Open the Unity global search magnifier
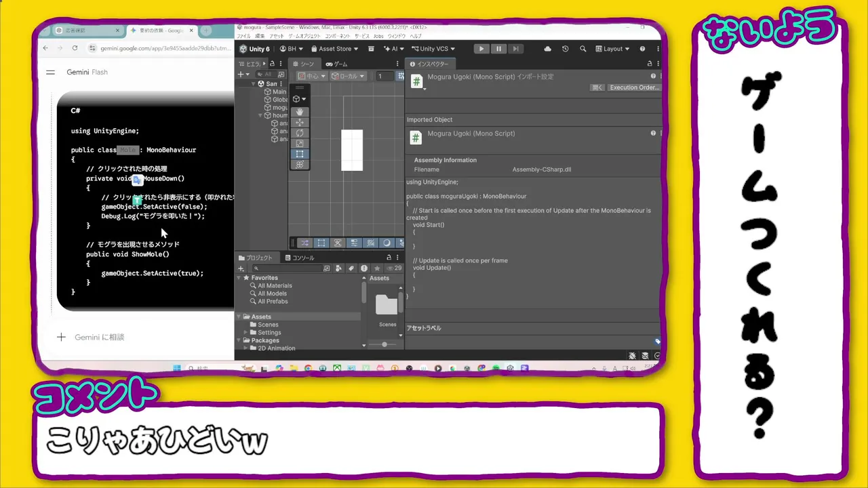Viewport: 868px width, 488px height. tap(583, 49)
